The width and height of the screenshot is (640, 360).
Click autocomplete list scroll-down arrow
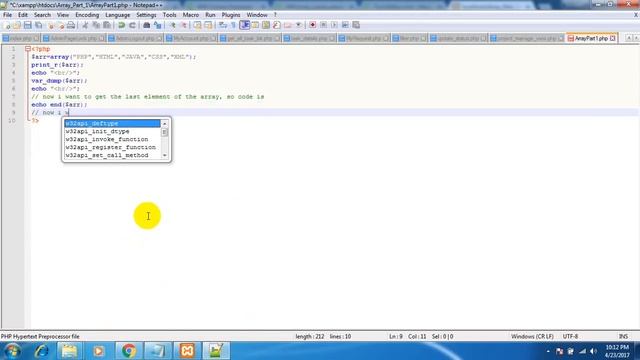164,155
